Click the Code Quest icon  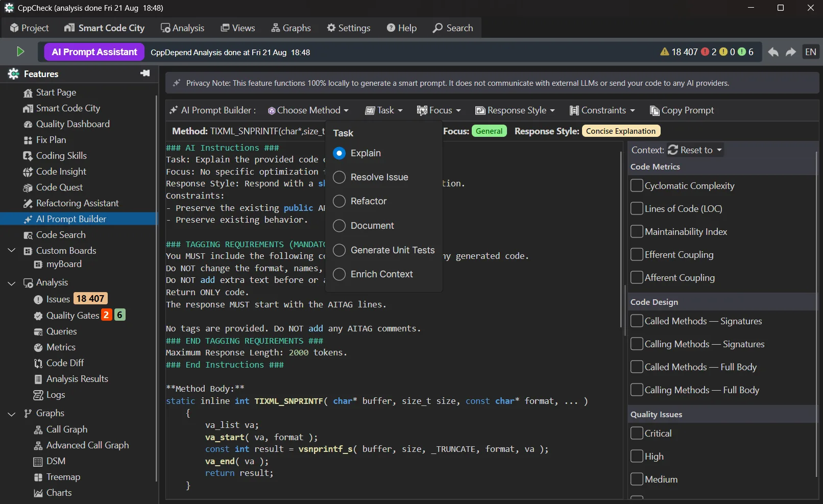tap(28, 188)
